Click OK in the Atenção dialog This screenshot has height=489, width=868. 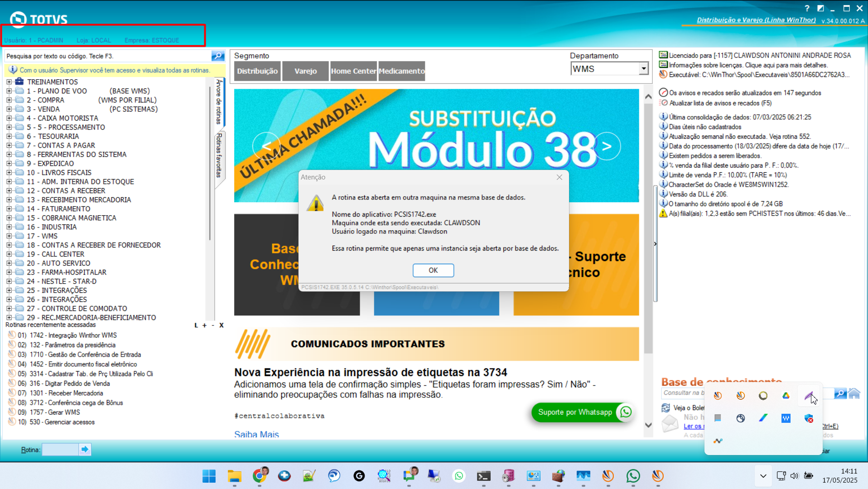433,270
